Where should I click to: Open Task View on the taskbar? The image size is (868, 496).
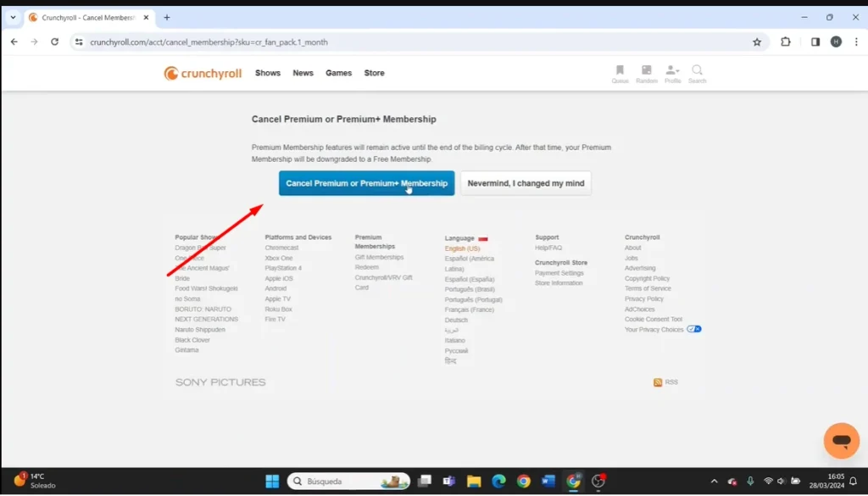click(x=425, y=481)
